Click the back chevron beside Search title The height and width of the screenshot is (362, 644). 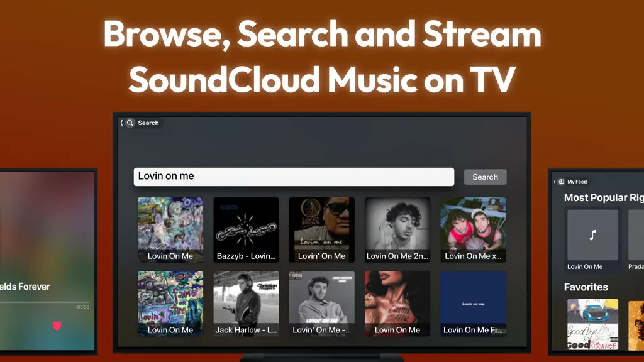pos(121,123)
